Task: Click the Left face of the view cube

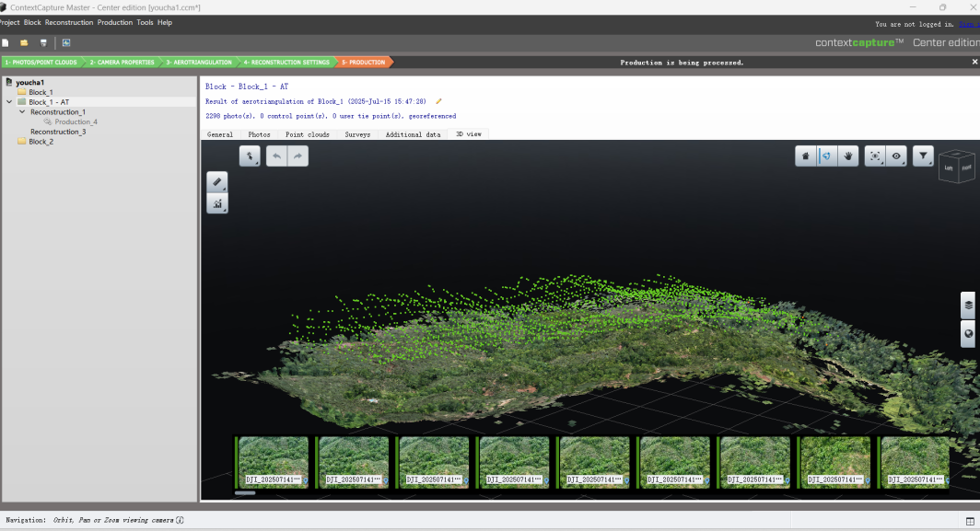Action: point(949,168)
